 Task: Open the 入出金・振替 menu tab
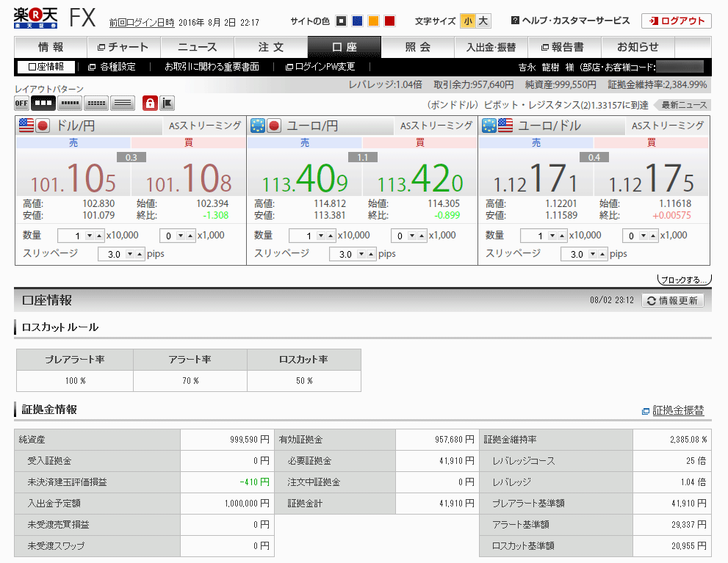491,47
